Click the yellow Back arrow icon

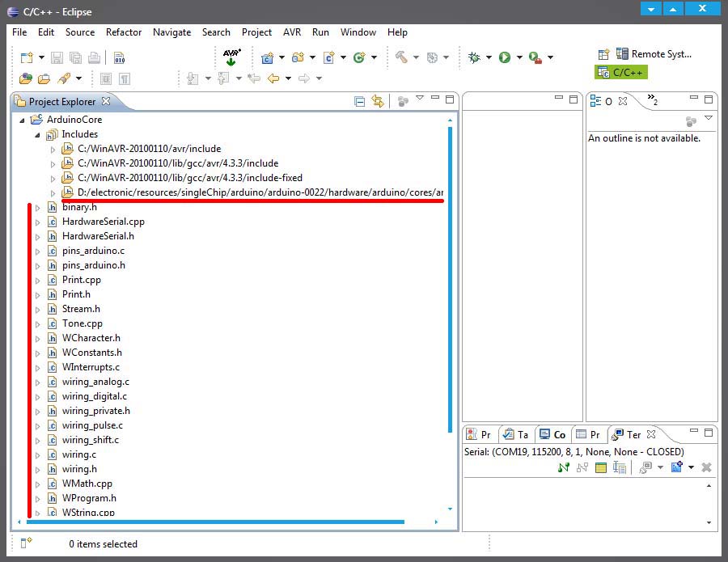(x=273, y=78)
